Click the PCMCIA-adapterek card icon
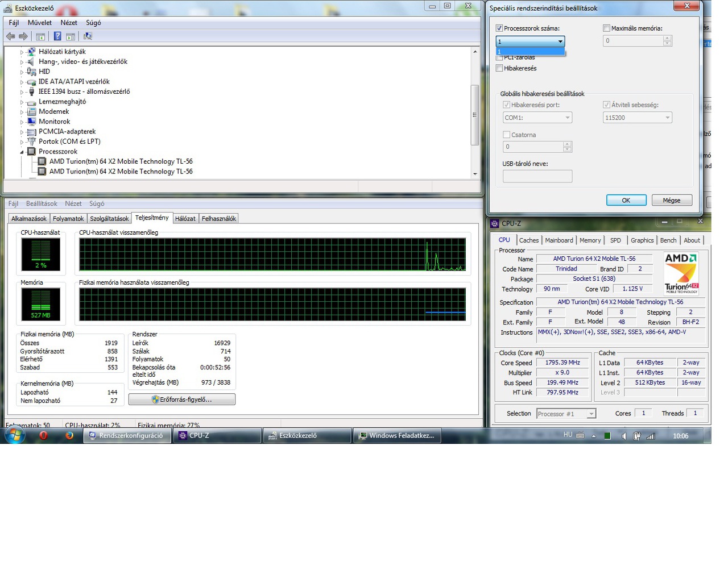Viewport: 728px width, 566px height. coord(32,132)
